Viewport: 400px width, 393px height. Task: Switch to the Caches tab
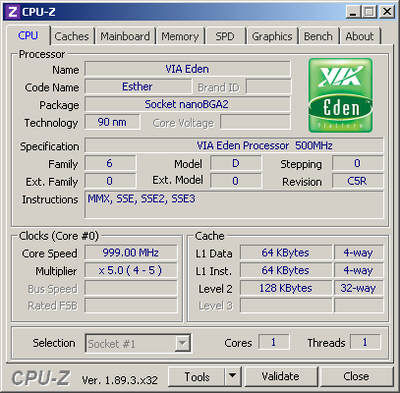pos(72,36)
